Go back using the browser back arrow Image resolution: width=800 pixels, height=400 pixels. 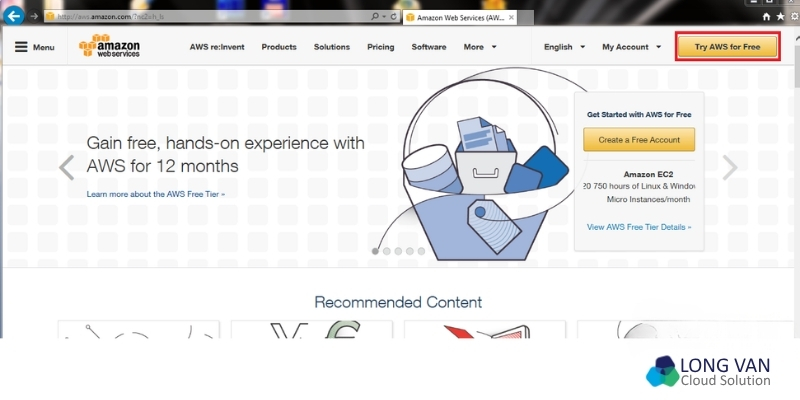(x=13, y=16)
